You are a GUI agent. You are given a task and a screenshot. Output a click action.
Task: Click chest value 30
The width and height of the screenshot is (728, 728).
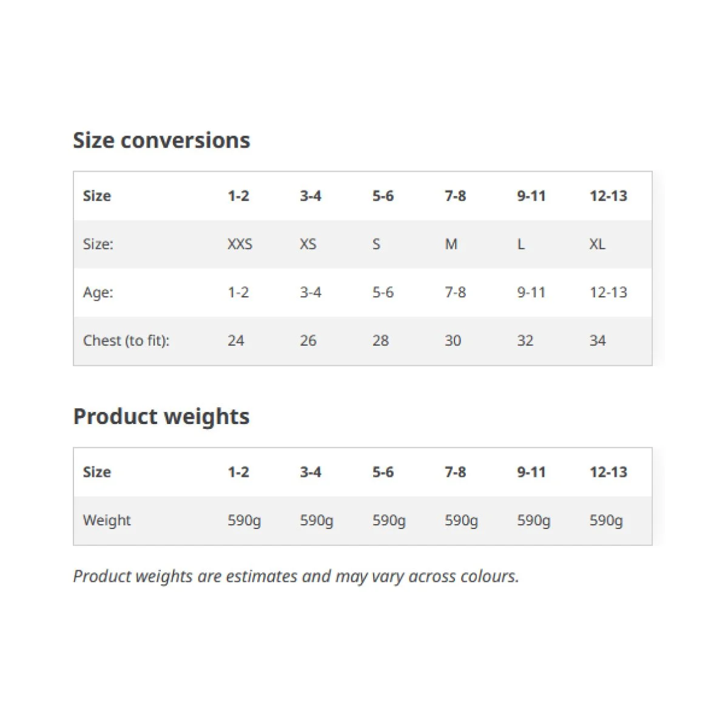pos(453,340)
